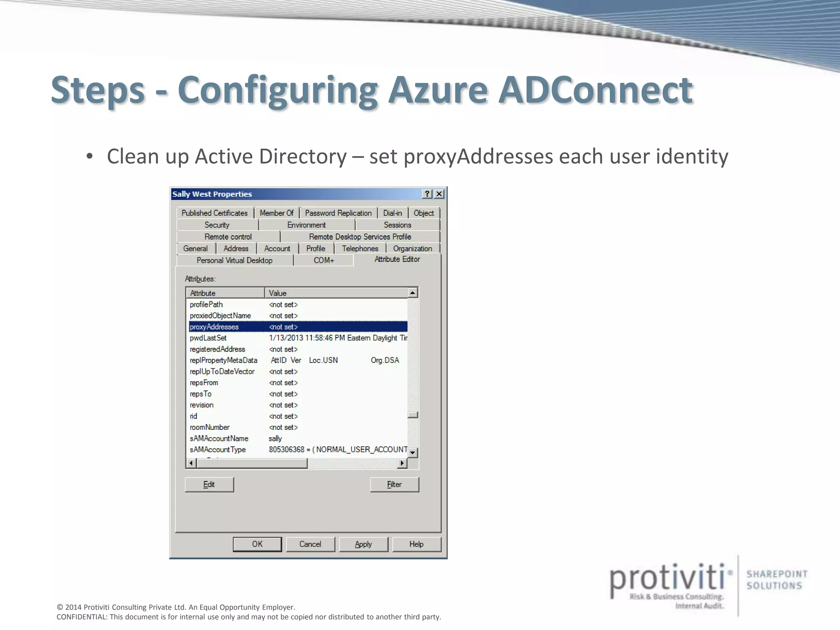Open the Environment tab

(x=306, y=225)
